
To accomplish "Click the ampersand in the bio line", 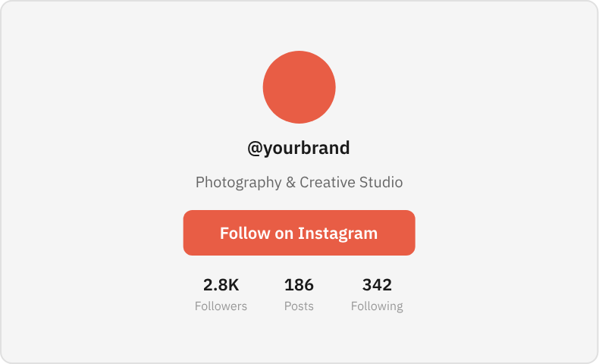I will [x=290, y=183].
